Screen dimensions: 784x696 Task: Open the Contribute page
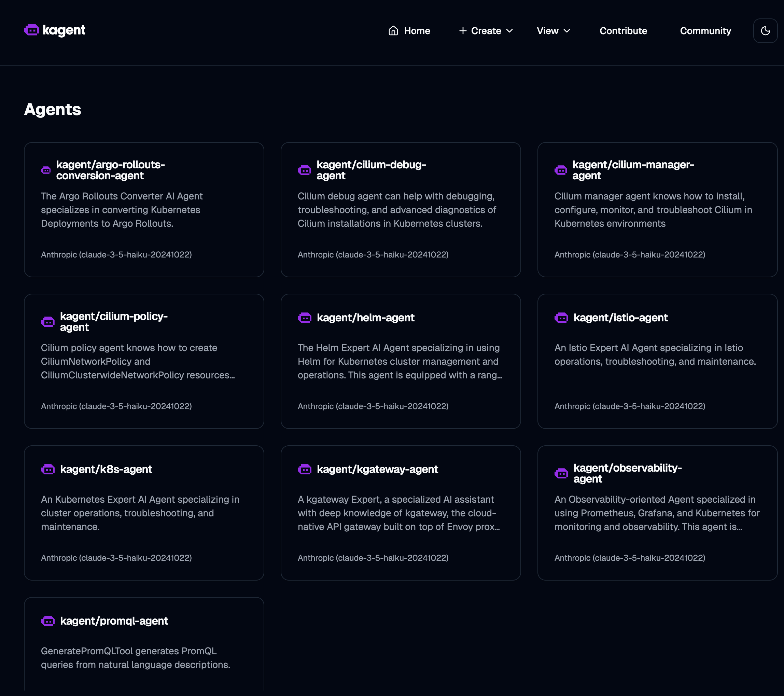point(623,31)
